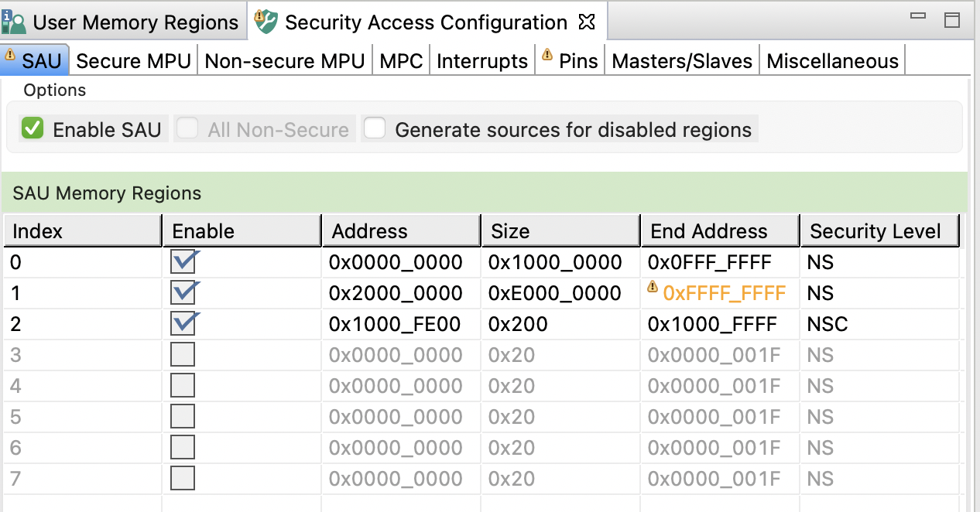Enable SAU region index 3
The height and width of the screenshot is (512, 980).
(183, 354)
